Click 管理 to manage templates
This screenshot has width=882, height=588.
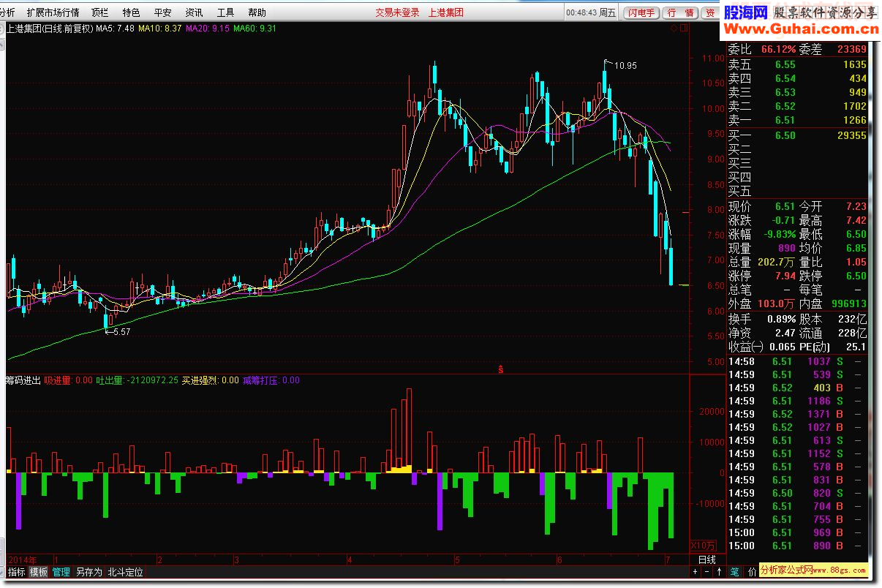tap(61, 572)
